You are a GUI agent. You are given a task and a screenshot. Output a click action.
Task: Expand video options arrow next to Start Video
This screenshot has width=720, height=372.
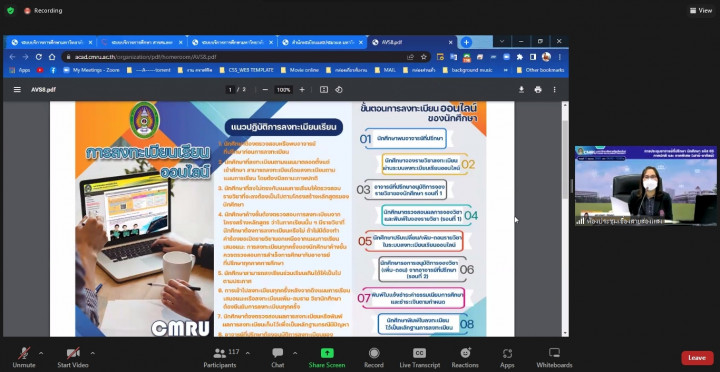pyautogui.click(x=93, y=353)
